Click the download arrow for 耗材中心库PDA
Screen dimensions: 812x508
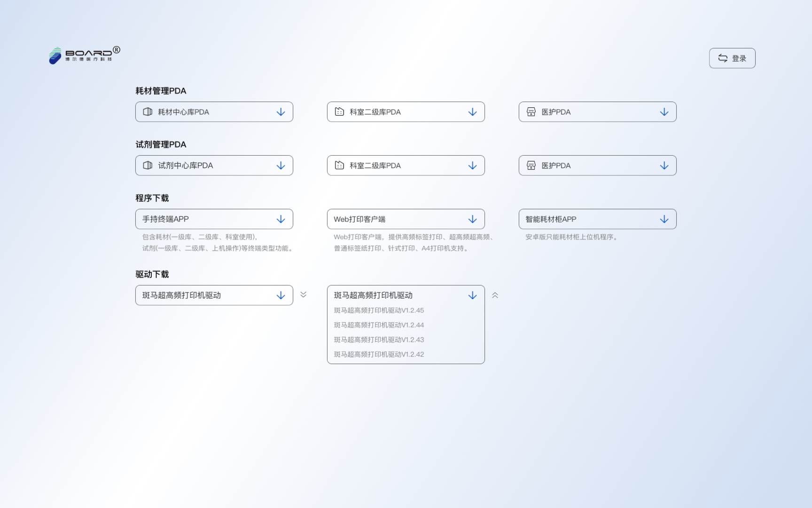pyautogui.click(x=281, y=112)
